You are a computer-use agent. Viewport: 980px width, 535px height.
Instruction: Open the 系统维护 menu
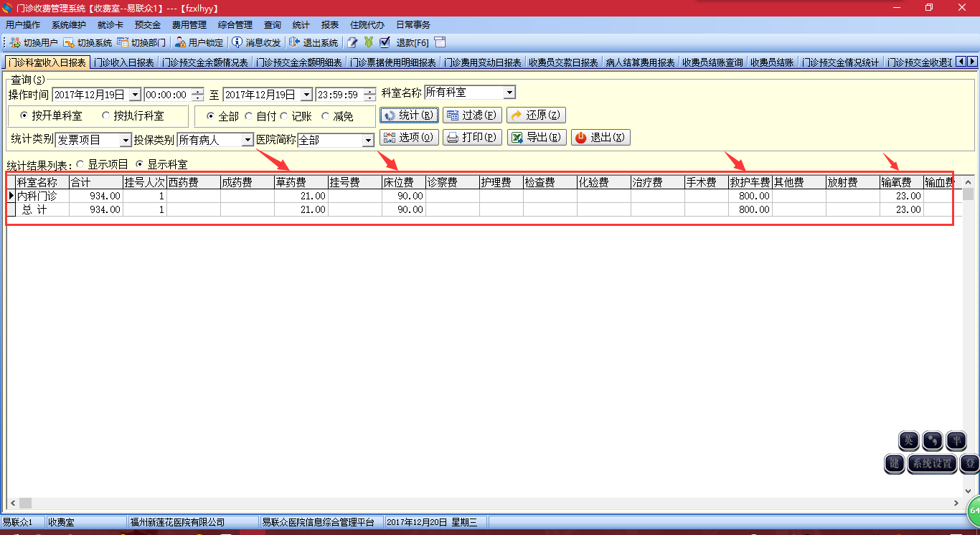pyautogui.click(x=68, y=25)
